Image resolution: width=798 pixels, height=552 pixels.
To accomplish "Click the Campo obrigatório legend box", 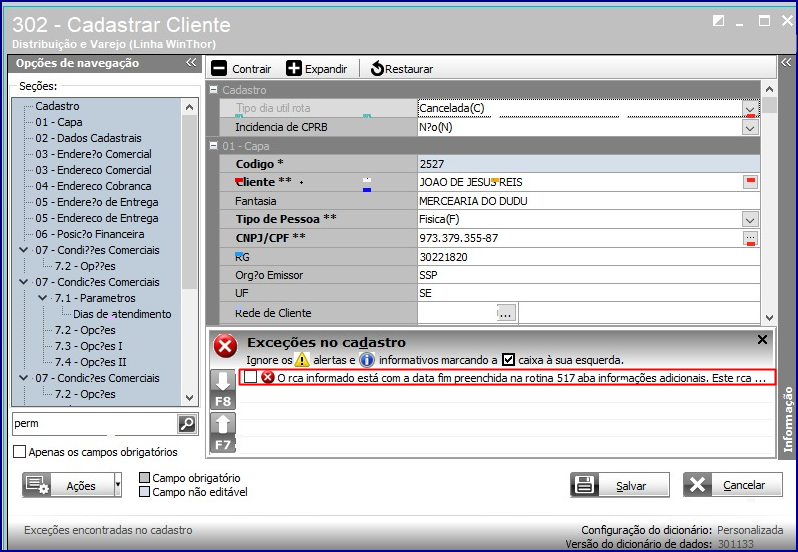I will pos(145,478).
